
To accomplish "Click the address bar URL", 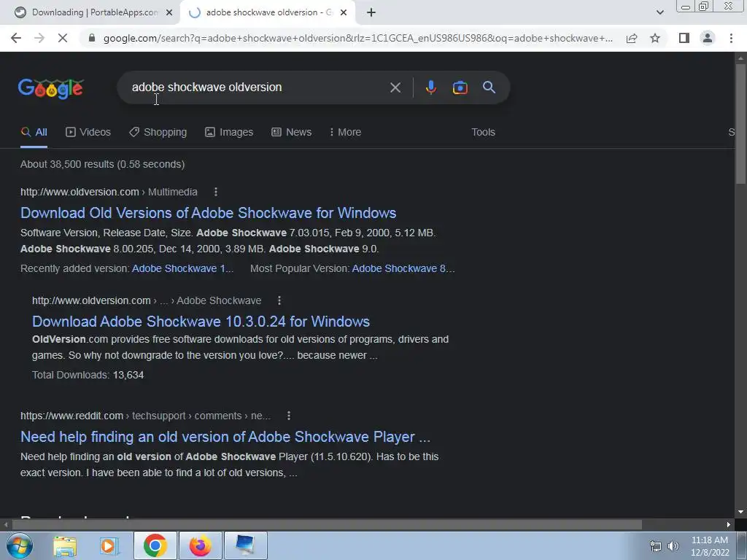I will (357, 38).
